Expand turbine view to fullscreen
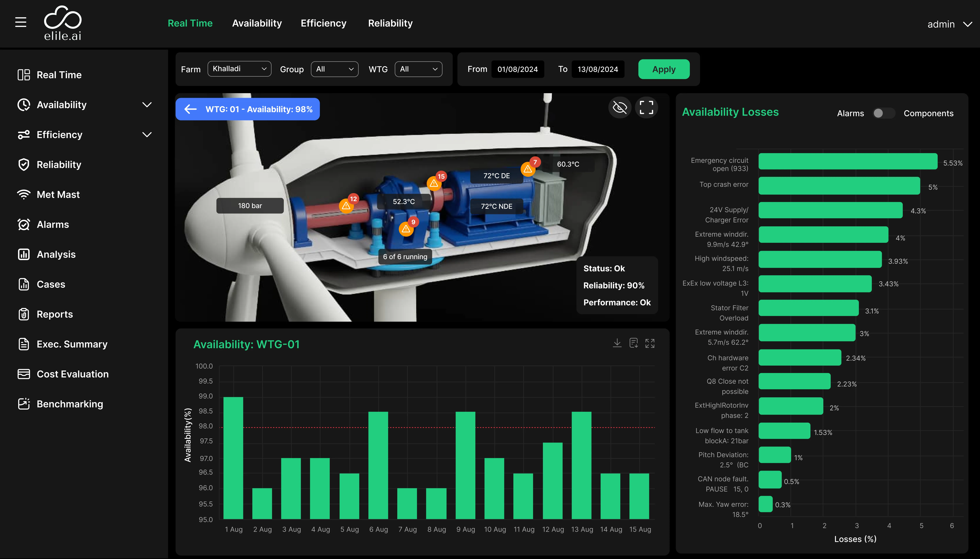Screen dimensions: 980x559 [x=646, y=107]
